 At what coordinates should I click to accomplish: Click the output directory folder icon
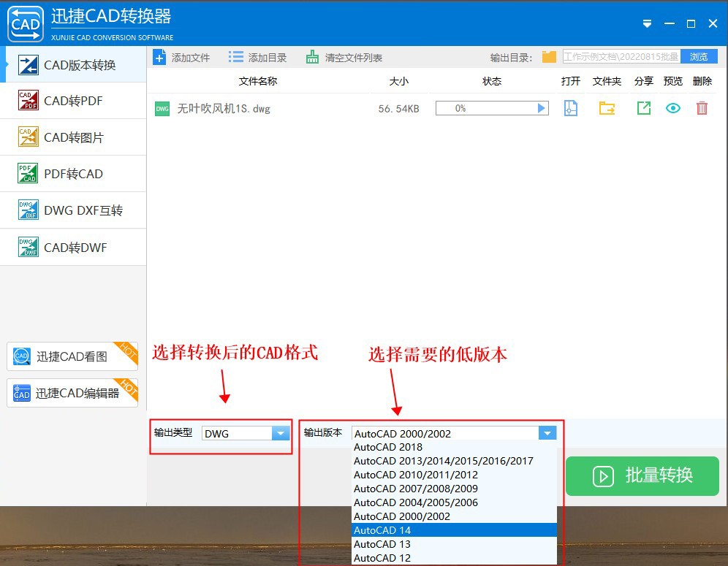[548, 56]
